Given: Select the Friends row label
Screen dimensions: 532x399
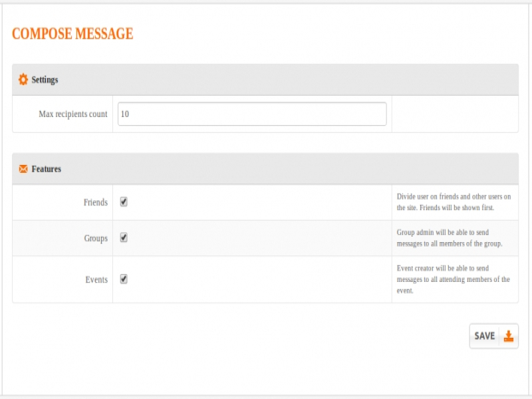Looking at the screenshot, I should [x=95, y=202].
